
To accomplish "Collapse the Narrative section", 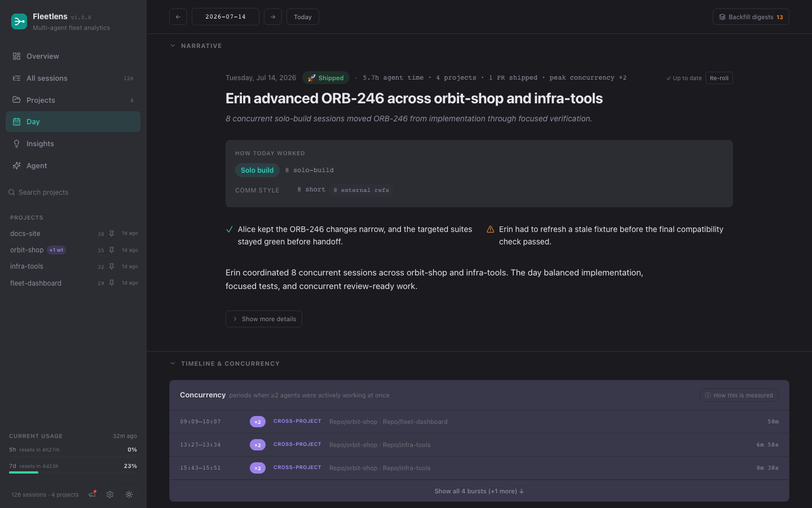I will (x=196, y=46).
